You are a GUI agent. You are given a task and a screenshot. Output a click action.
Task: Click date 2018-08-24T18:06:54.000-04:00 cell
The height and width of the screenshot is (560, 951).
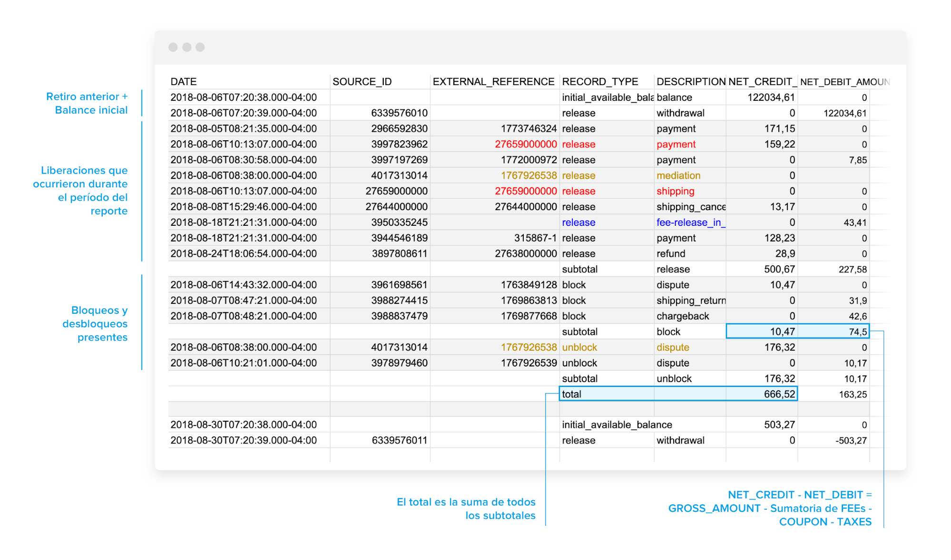point(249,254)
